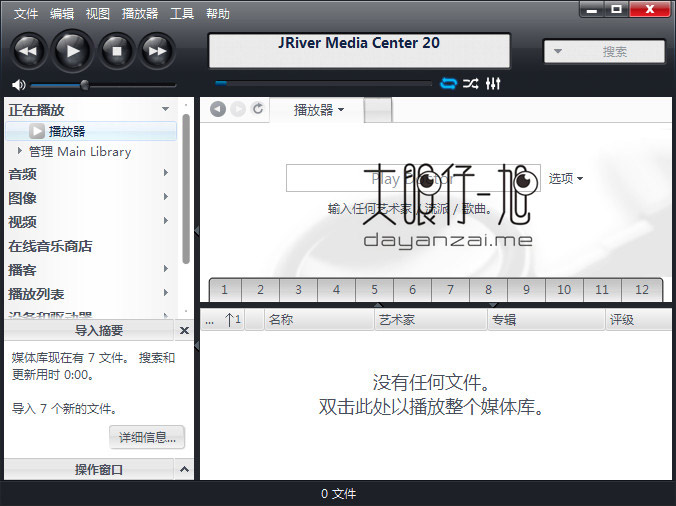Click the refresh view icon
Screen dimensions: 676x506
pos(258,109)
